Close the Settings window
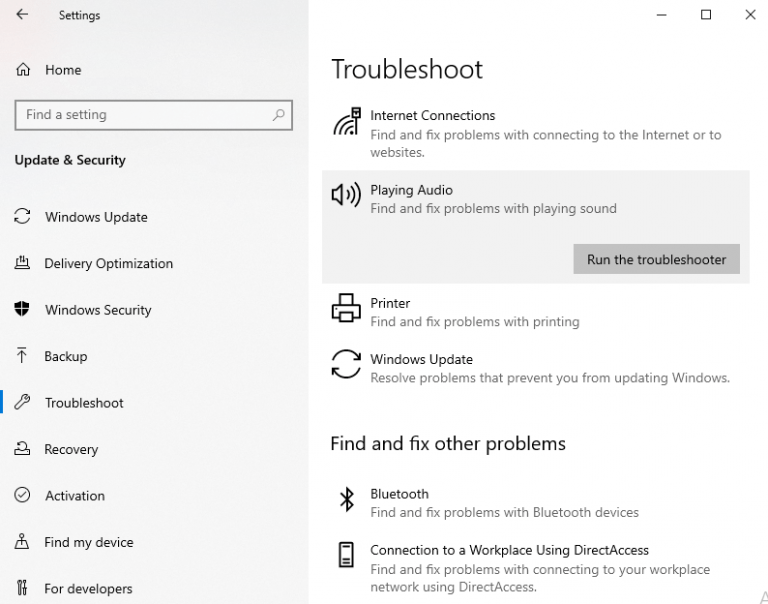This screenshot has height=604, width=768. pyautogui.click(x=750, y=15)
